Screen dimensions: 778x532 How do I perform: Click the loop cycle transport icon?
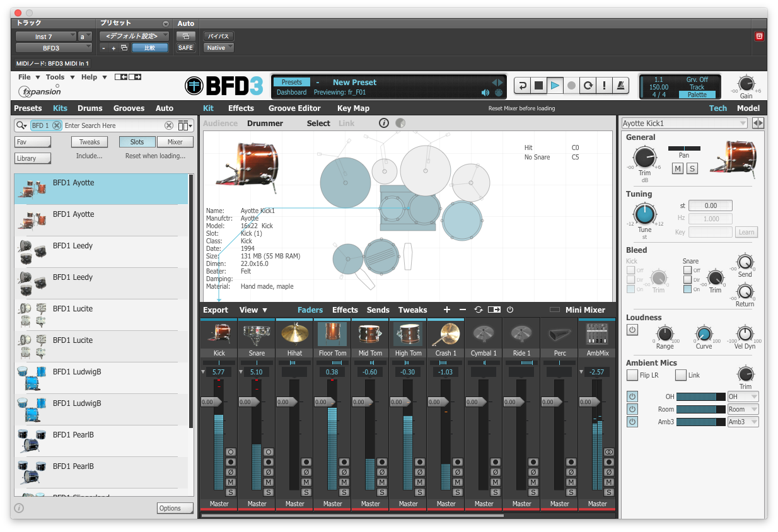tap(588, 86)
